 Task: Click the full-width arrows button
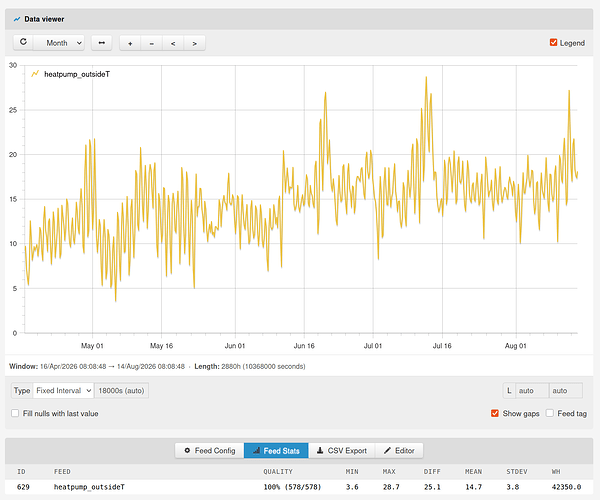pos(101,43)
